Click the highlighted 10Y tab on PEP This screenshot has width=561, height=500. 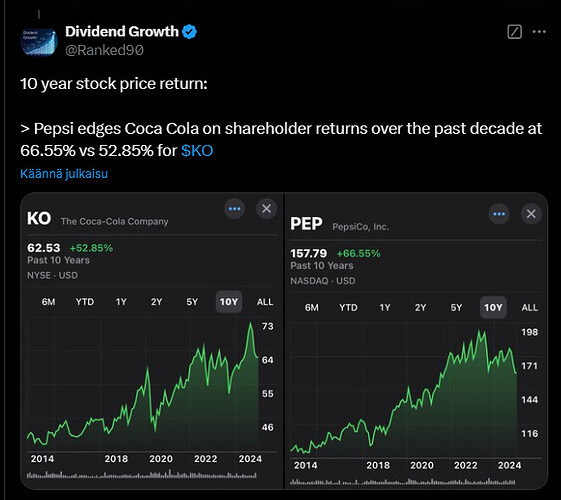point(493,307)
